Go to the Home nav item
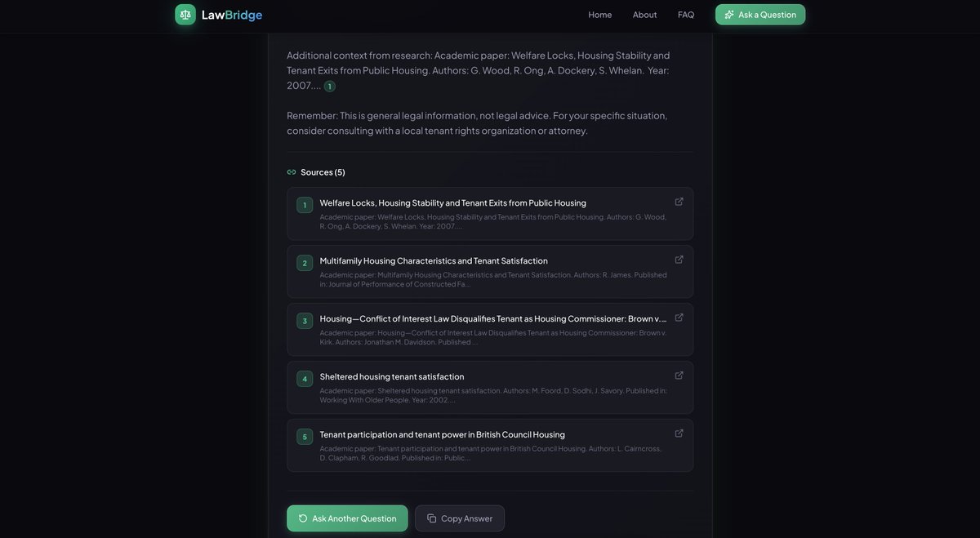This screenshot has height=538, width=980. [x=600, y=15]
